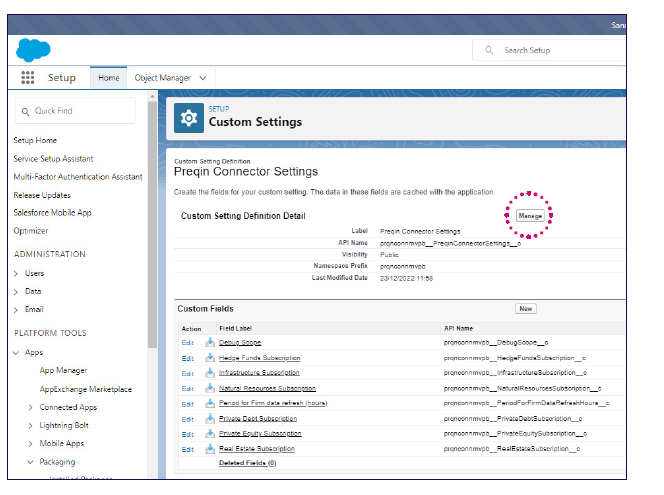Screen dimensions: 664x495
Task: Open Natural Resources Subscription field link
Action: coord(267,388)
